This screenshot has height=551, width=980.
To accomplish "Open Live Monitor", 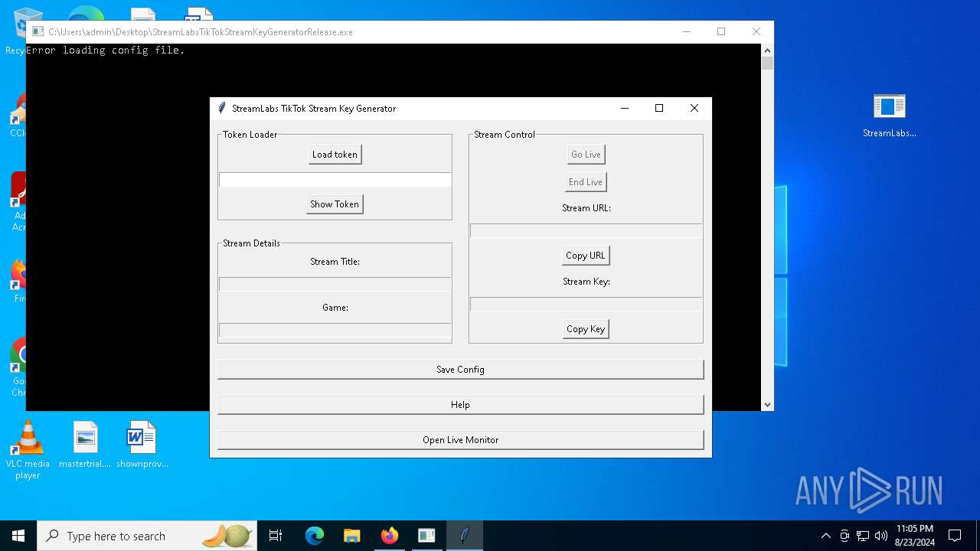I will pyautogui.click(x=460, y=440).
